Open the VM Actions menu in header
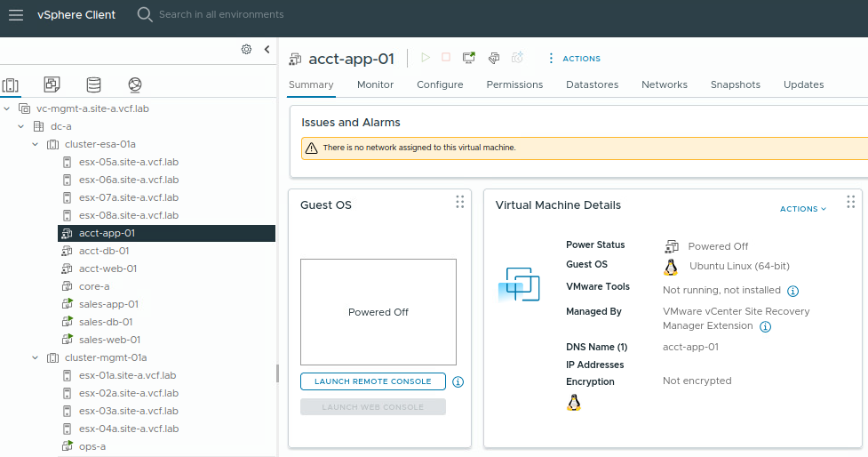The width and height of the screenshot is (868, 457). [574, 59]
